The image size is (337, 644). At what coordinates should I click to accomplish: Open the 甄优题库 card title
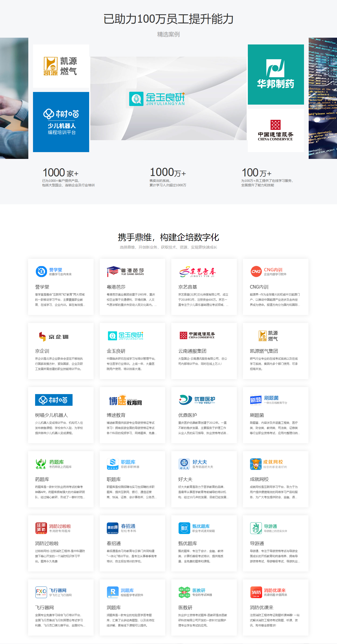(x=187, y=543)
